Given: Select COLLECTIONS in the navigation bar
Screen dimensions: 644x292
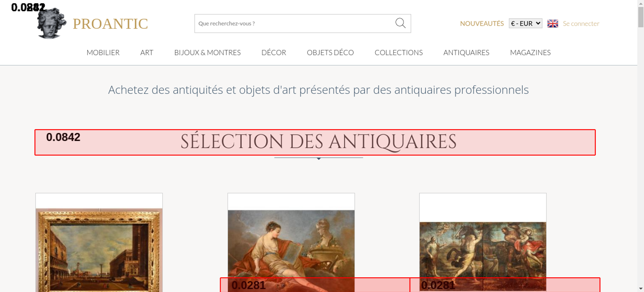Looking at the screenshot, I should point(398,52).
